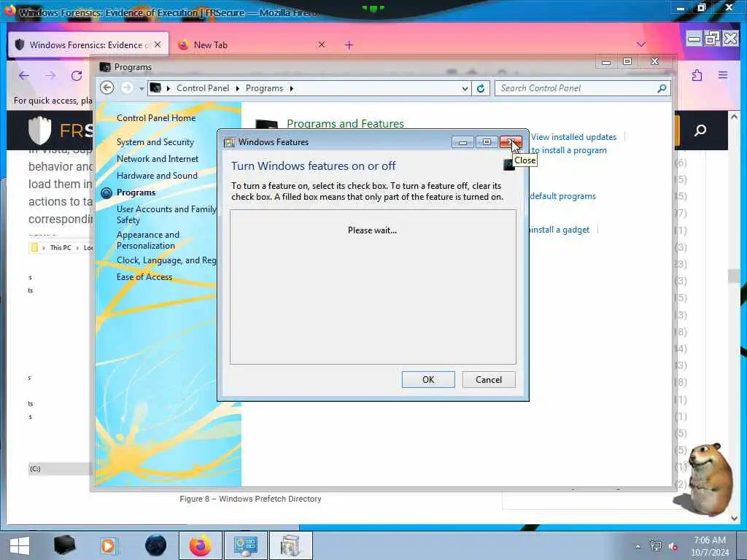Minimize the Windows Features dialog
This screenshot has width=747, height=560.
[462, 142]
